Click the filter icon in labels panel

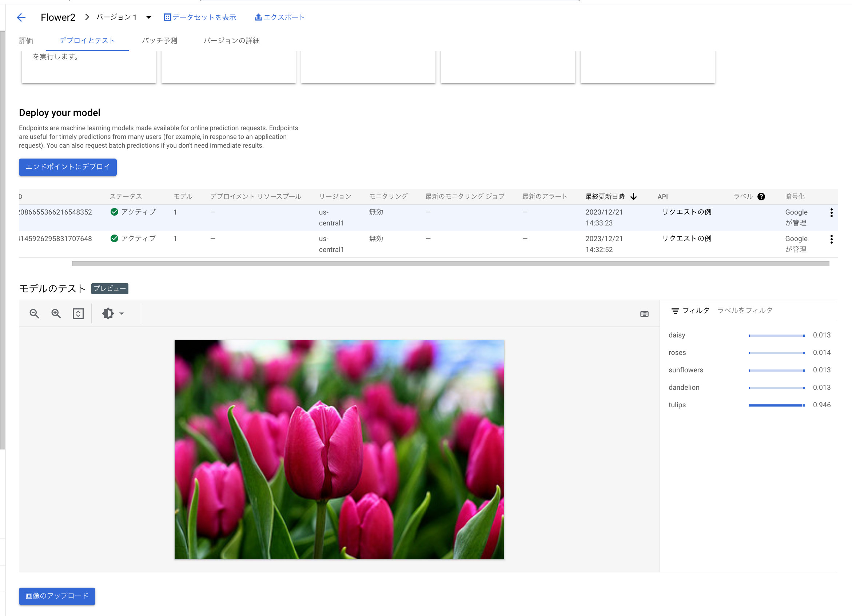point(675,311)
